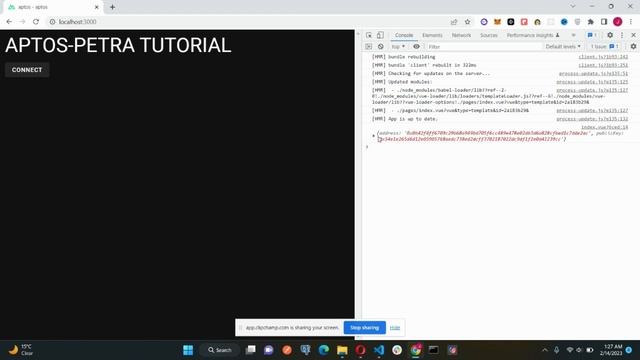Open the MetaMask fox extension

(x=497, y=22)
